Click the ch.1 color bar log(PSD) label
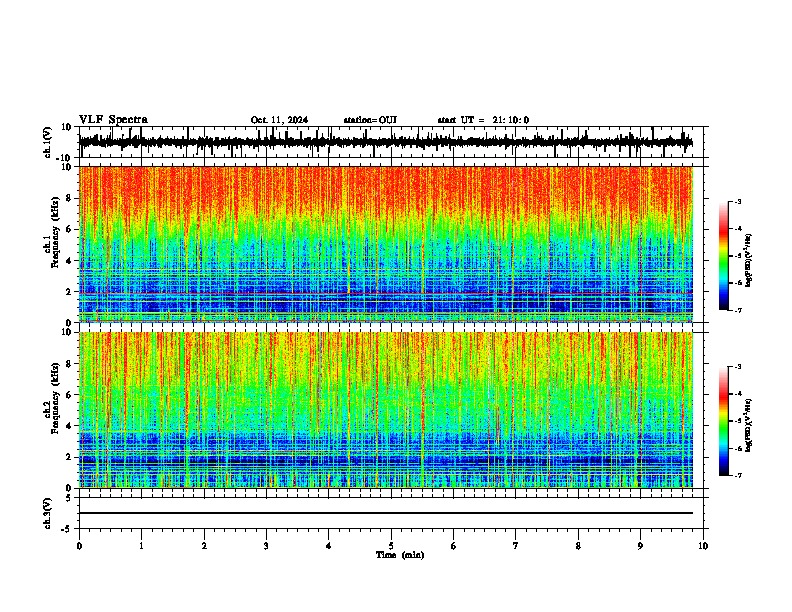The image size is (792, 612). click(x=749, y=261)
